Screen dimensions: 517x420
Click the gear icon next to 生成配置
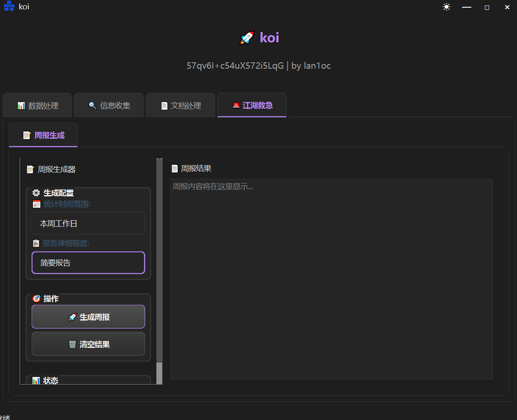(x=36, y=193)
